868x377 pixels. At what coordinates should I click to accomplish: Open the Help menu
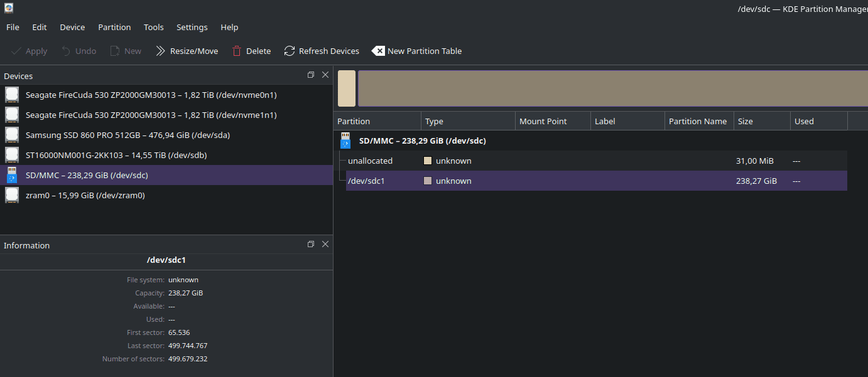pyautogui.click(x=229, y=27)
